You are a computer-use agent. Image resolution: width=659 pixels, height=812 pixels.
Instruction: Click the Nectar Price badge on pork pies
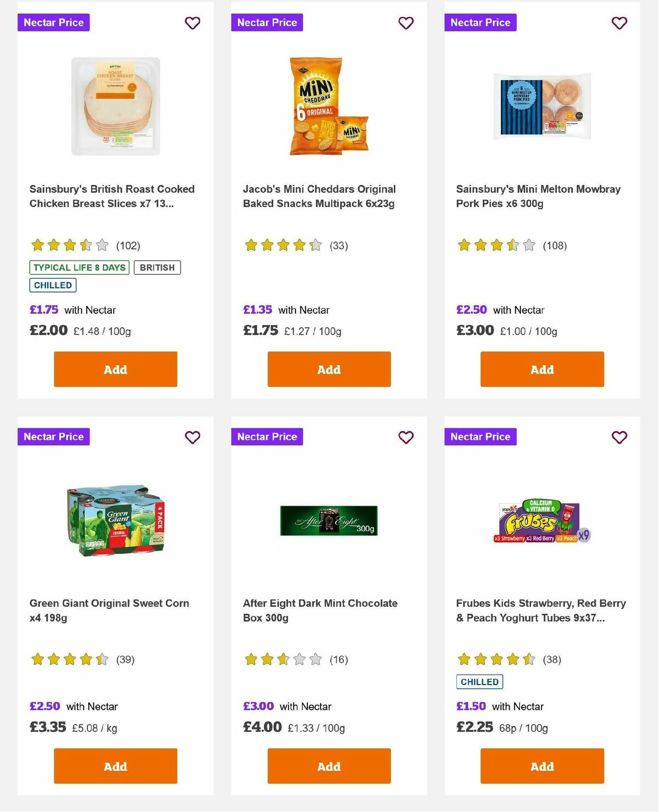click(x=480, y=23)
